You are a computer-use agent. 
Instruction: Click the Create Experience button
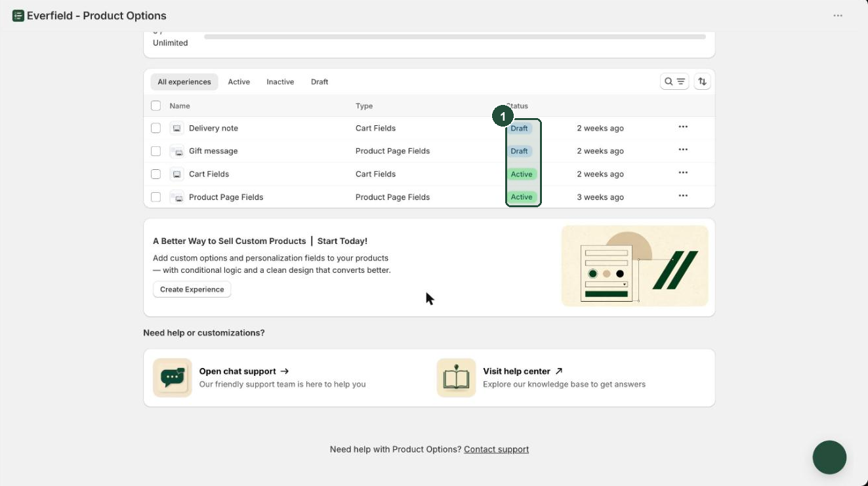coord(192,289)
